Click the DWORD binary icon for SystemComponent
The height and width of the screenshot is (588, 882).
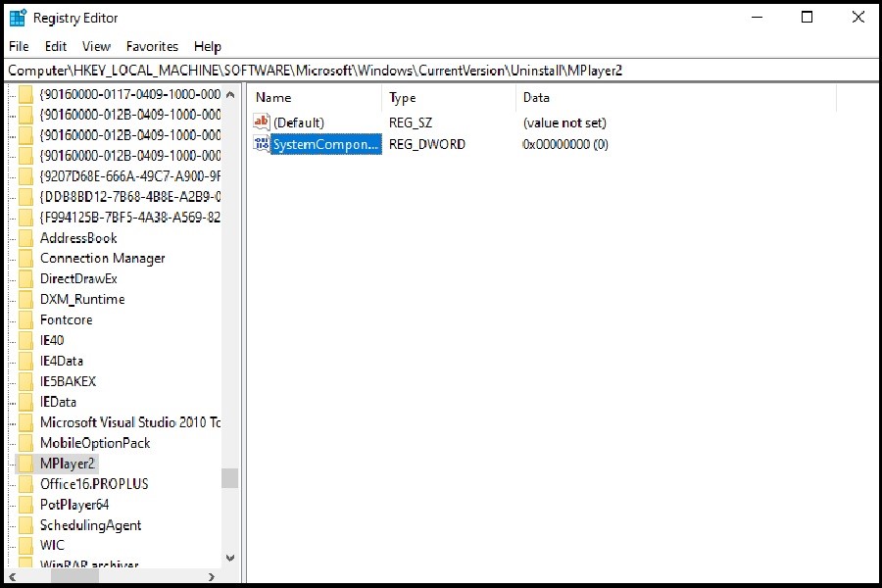coord(261,144)
